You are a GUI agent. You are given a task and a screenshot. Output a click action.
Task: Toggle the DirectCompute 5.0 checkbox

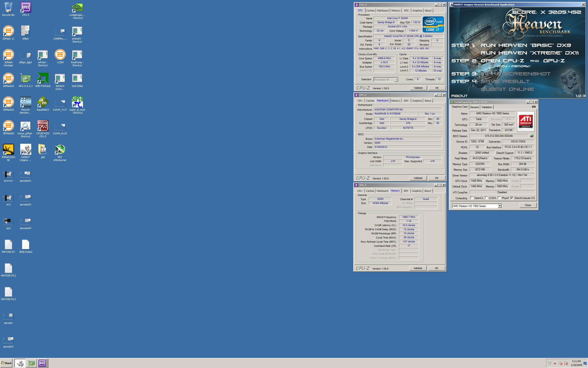click(512, 198)
